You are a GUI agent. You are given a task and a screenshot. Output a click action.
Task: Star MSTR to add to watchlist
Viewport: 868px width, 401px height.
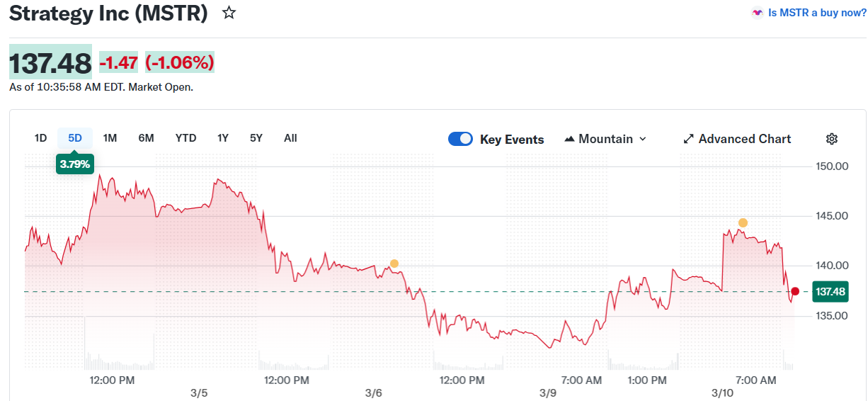(x=229, y=13)
